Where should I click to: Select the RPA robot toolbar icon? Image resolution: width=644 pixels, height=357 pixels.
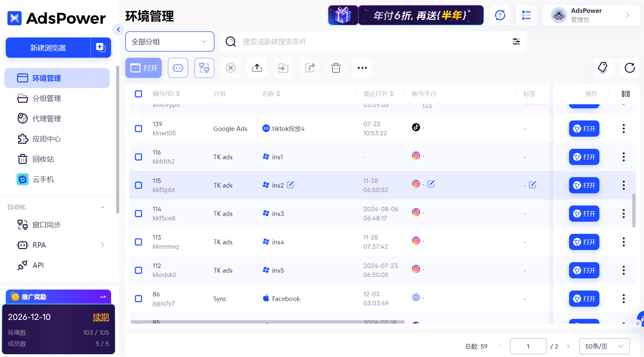coord(178,67)
